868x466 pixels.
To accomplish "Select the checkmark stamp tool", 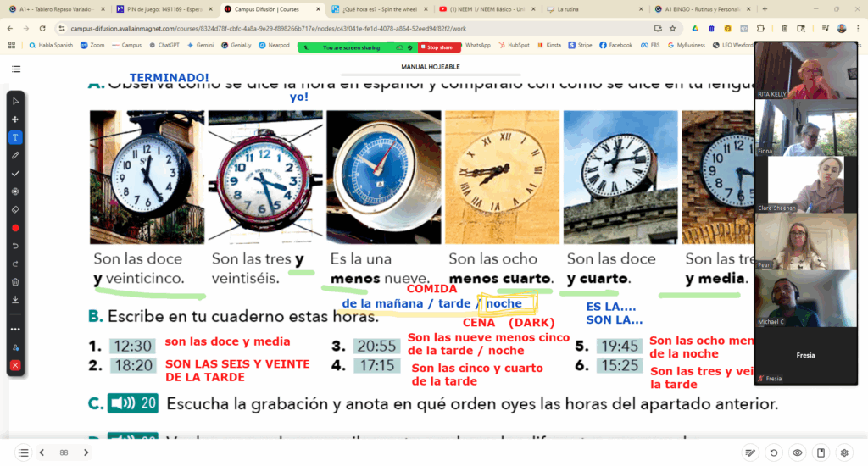I will (x=15, y=174).
